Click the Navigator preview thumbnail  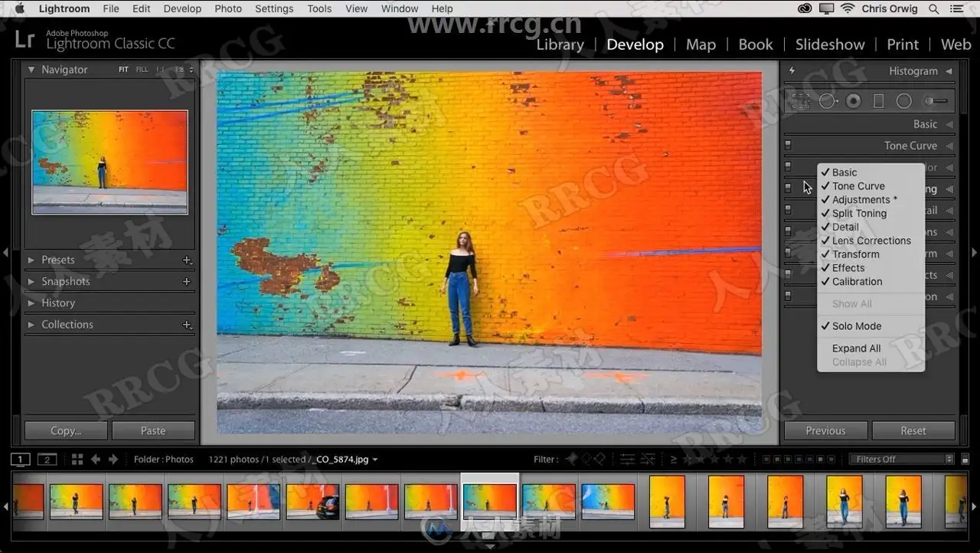[109, 162]
